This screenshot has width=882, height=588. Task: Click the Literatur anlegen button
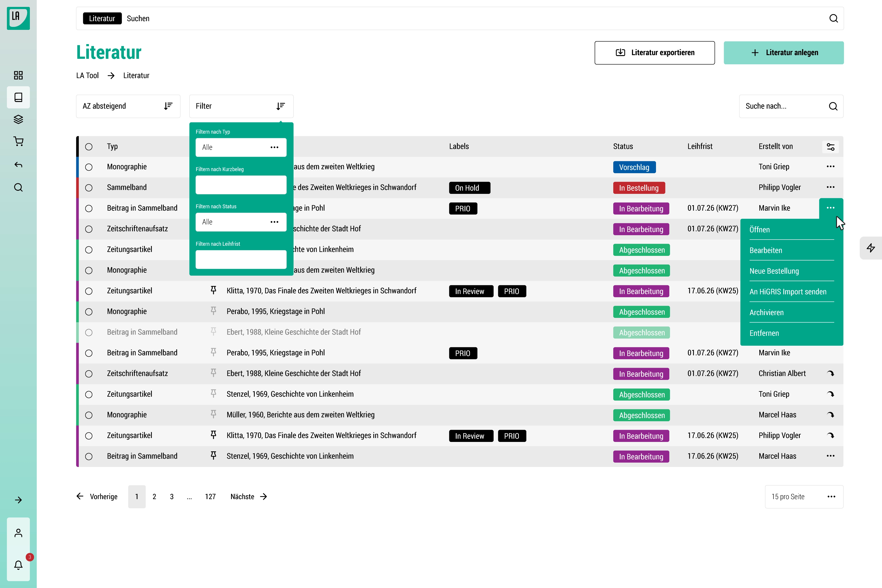783,53
